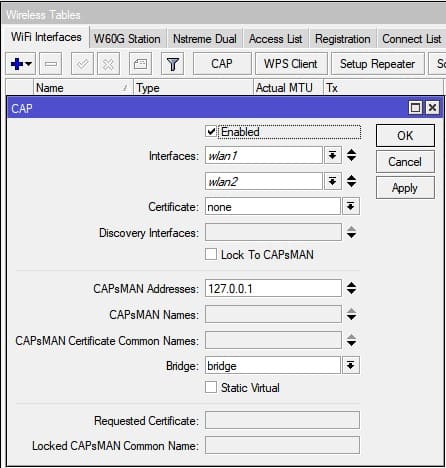Click the checkmark Enable toolbar button

[82, 64]
